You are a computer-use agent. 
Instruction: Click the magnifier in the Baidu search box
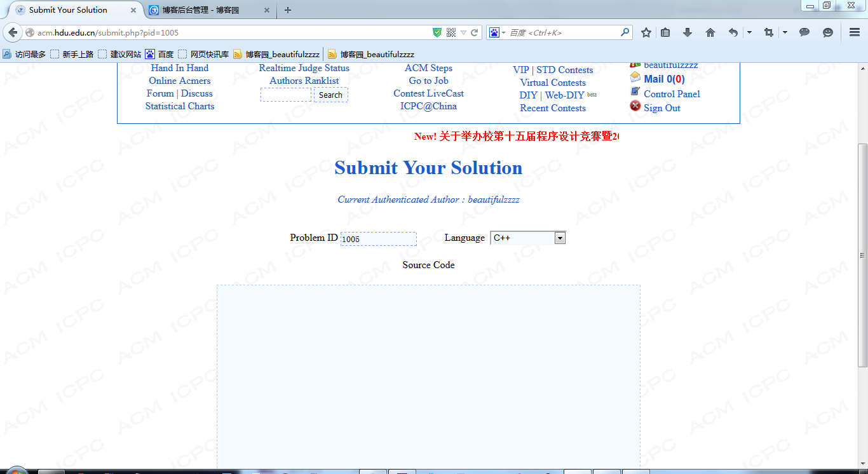(x=625, y=32)
